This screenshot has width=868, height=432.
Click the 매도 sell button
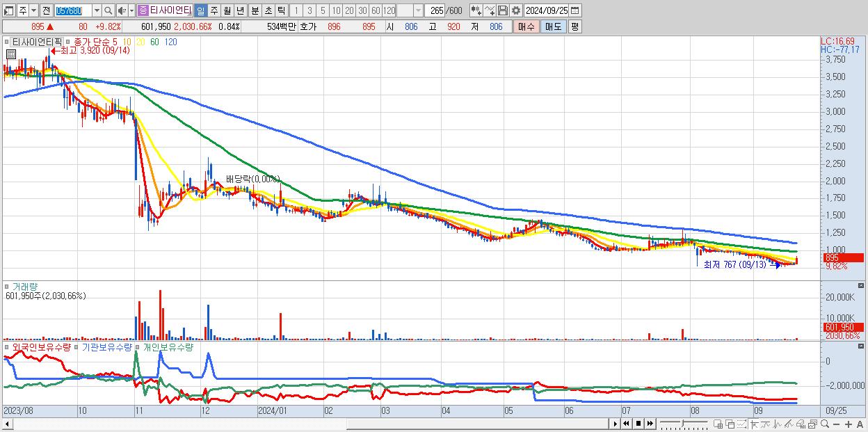click(x=553, y=26)
